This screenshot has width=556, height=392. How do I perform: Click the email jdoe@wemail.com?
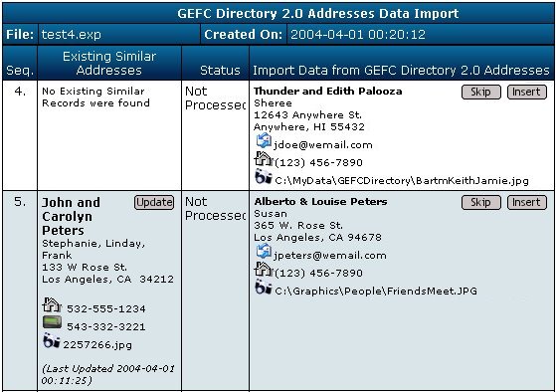point(323,144)
